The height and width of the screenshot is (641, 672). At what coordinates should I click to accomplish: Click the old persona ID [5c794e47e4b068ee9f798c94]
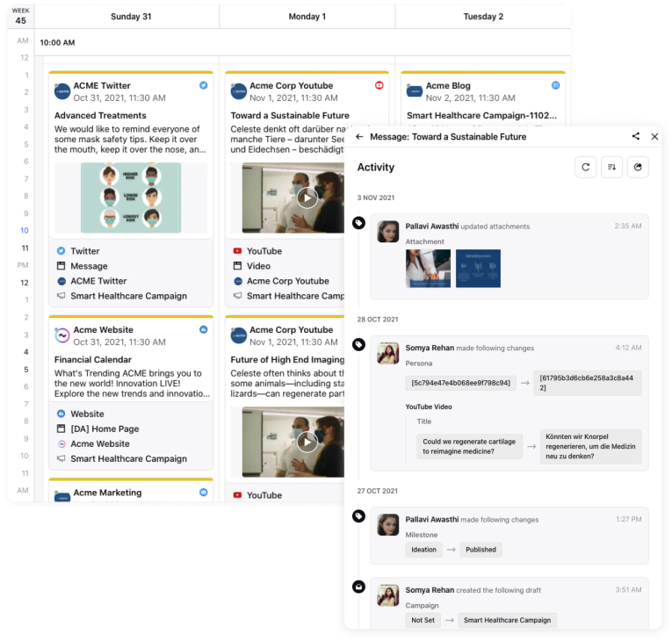pyautogui.click(x=460, y=383)
